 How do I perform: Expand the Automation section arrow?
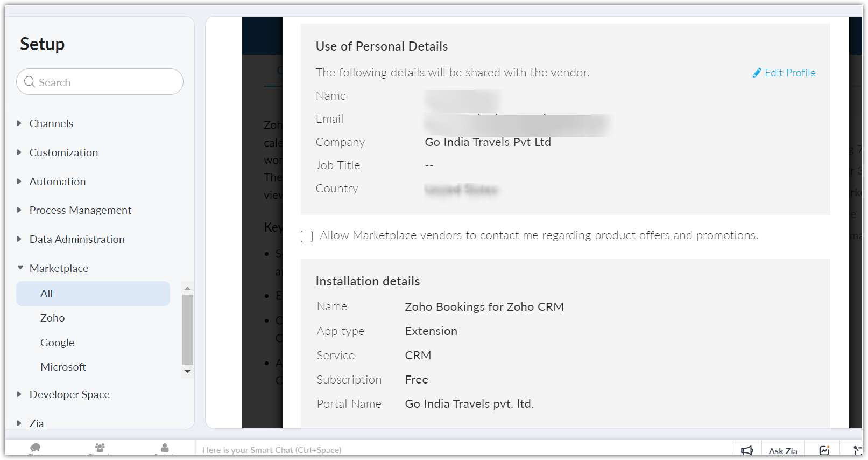click(19, 182)
